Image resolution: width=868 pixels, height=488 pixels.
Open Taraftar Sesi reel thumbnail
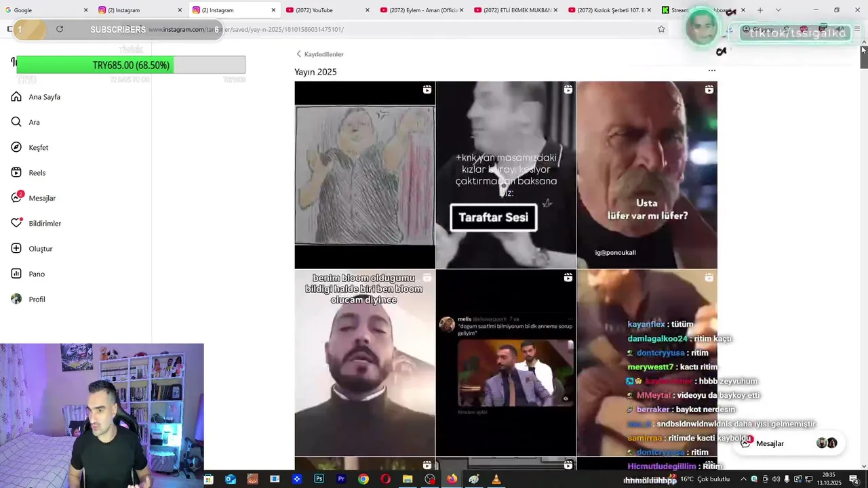(506, 175)
